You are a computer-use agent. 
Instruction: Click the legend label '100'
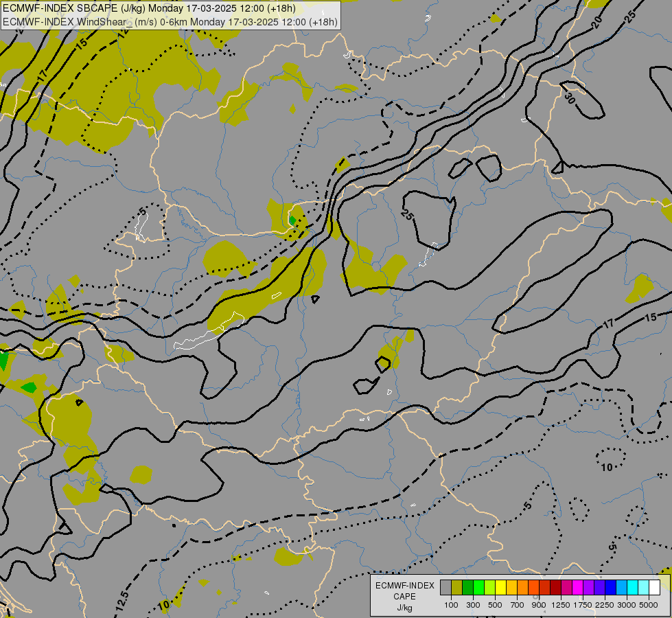click(451, 605)
